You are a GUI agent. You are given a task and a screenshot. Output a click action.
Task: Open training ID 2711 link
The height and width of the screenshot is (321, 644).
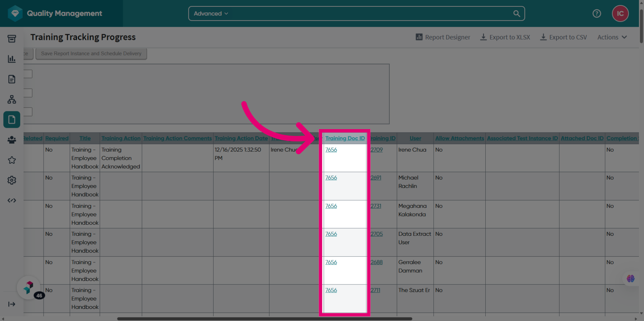(375, 290)
